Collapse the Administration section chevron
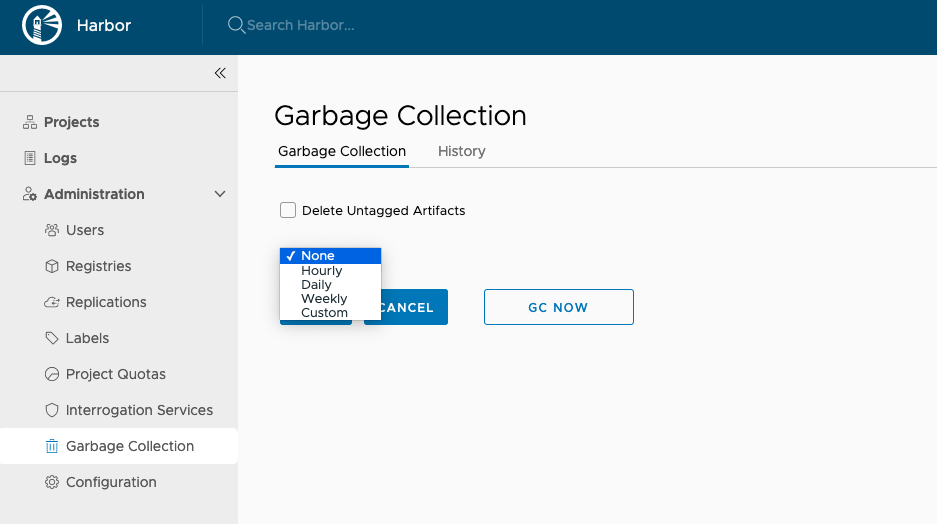Viewport: 937px width, 524px height. 220,194
